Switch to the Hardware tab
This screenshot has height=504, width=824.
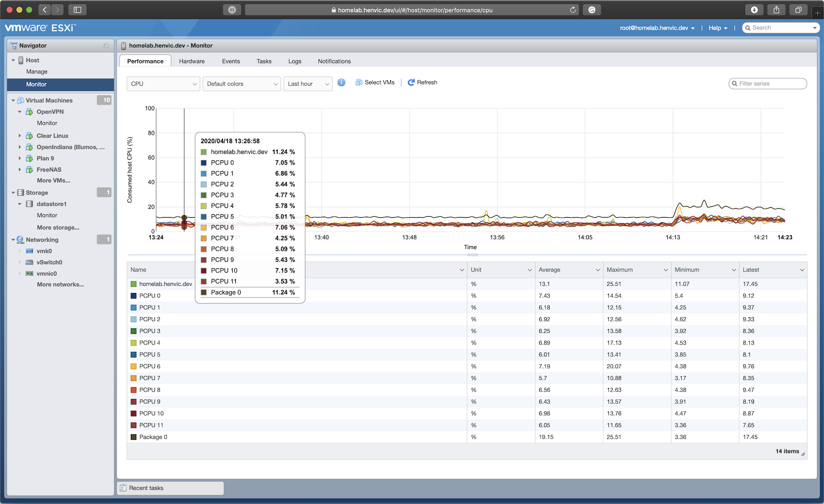pyautogui.click(x=192, y=61)
